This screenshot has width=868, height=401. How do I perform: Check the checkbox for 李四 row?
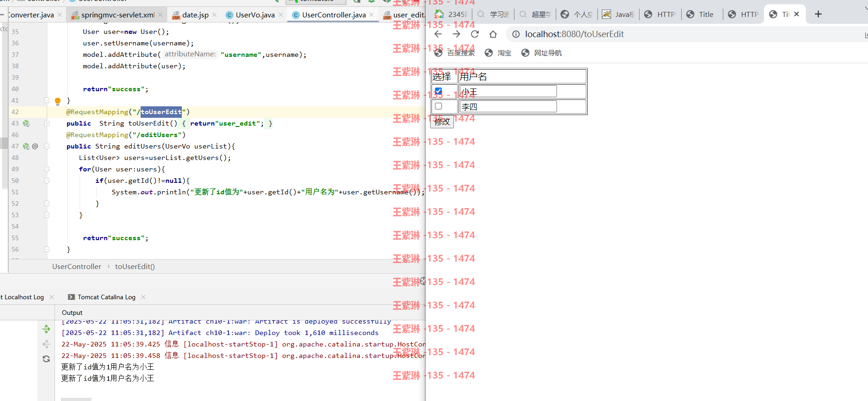tap(438, 106)
